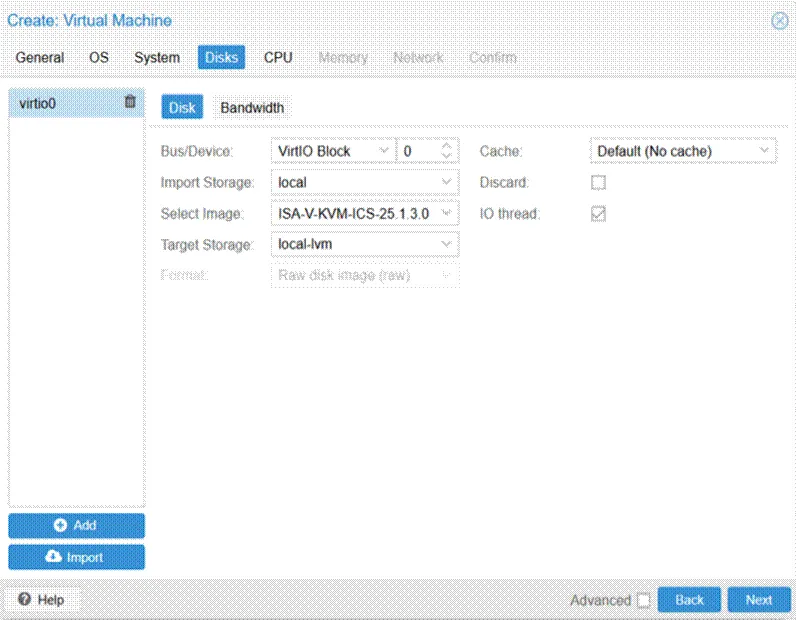The image size is (796, 620).
Task: Click the Import disk button
Action: pos(76,557)
